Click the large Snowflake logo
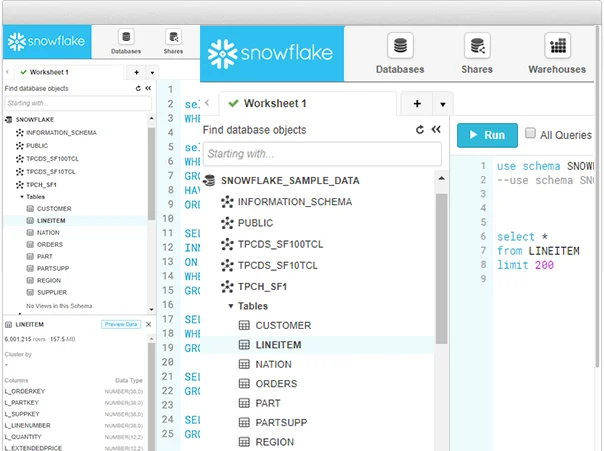This screenshot has height=451, width=604. (272, 53)
